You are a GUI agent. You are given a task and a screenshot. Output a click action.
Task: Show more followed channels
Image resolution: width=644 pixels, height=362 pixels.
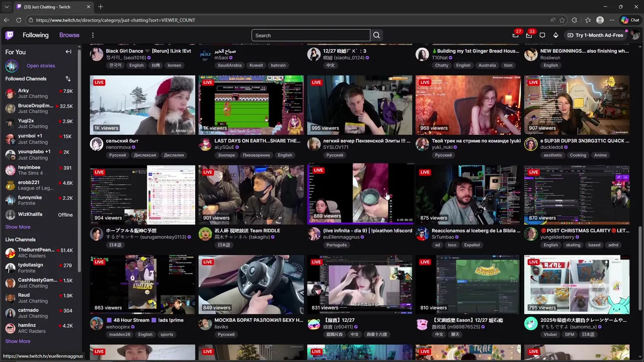point(18,227)
